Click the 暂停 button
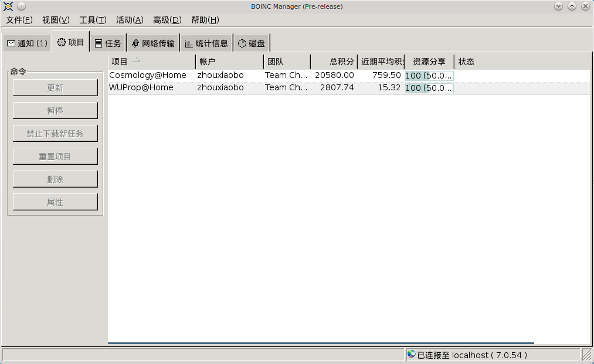 click(55, 111)
